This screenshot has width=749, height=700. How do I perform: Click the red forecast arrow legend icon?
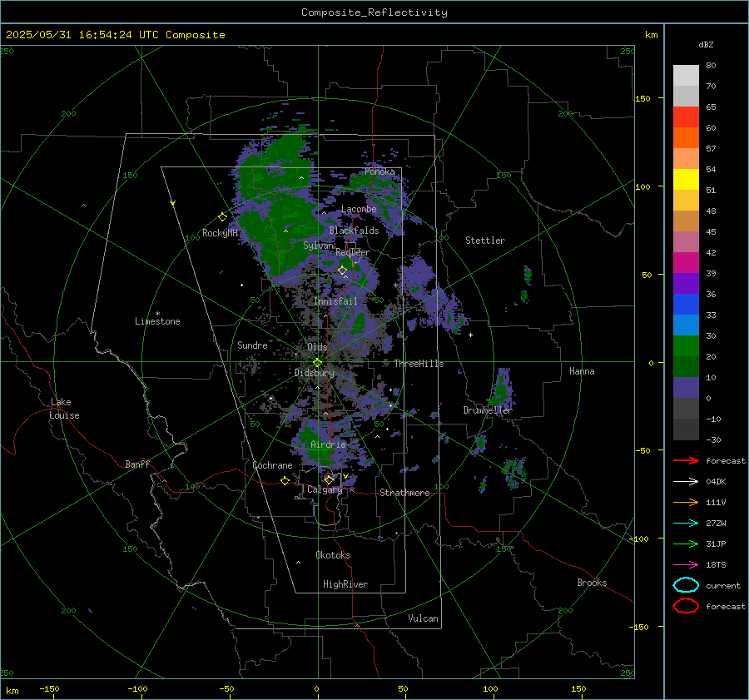pos(686,460)
